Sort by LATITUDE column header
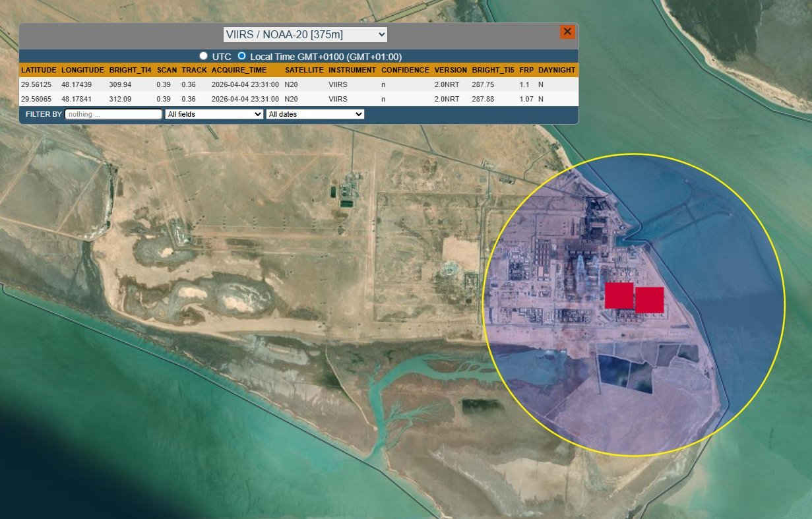 [39, 70]
